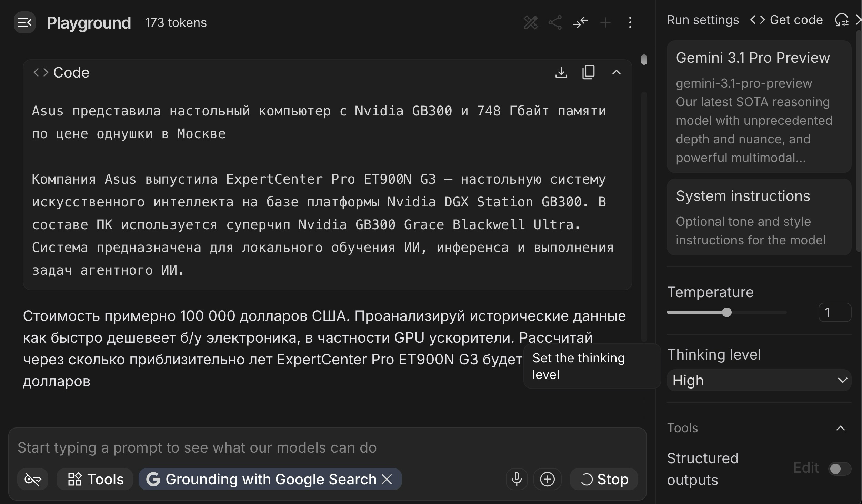Close the Run settings panel
862x504 pixels.
tap(859, 20)
